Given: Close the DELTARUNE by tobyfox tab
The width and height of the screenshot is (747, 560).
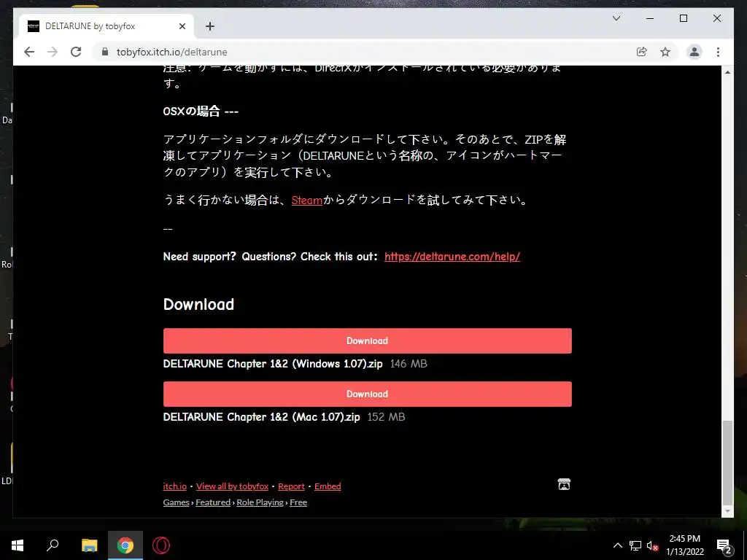Looking at the screenshot, I should (182, 26).
